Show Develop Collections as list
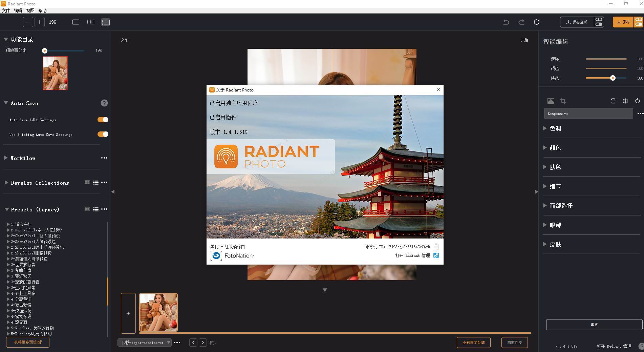Image resolution: width=644 pixels, height=352 pixels. coord(96,183)
